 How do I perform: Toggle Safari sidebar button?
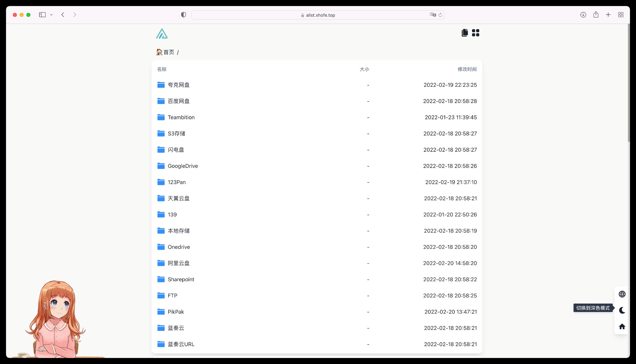click(42, 15)
